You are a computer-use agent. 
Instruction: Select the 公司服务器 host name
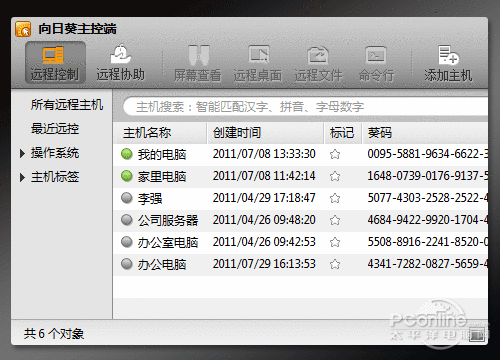(168, 221)
